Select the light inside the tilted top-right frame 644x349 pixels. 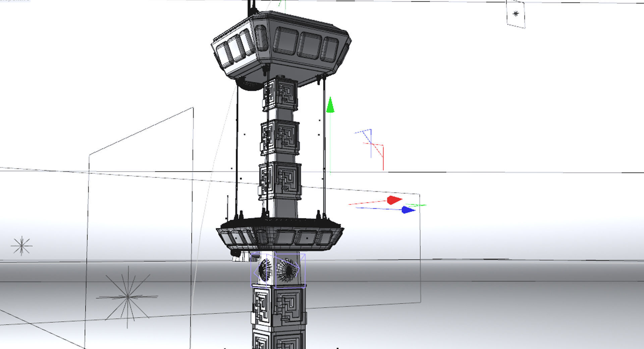516,13
